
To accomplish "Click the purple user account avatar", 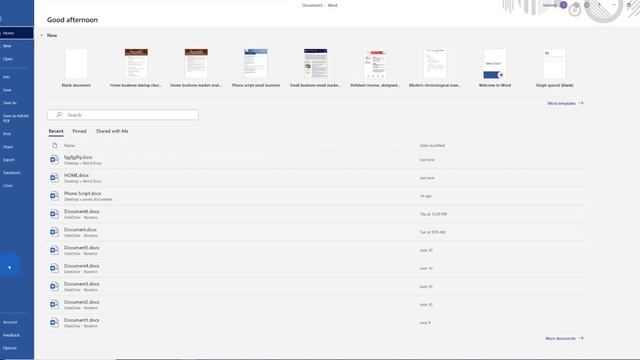I will [564, 5].
